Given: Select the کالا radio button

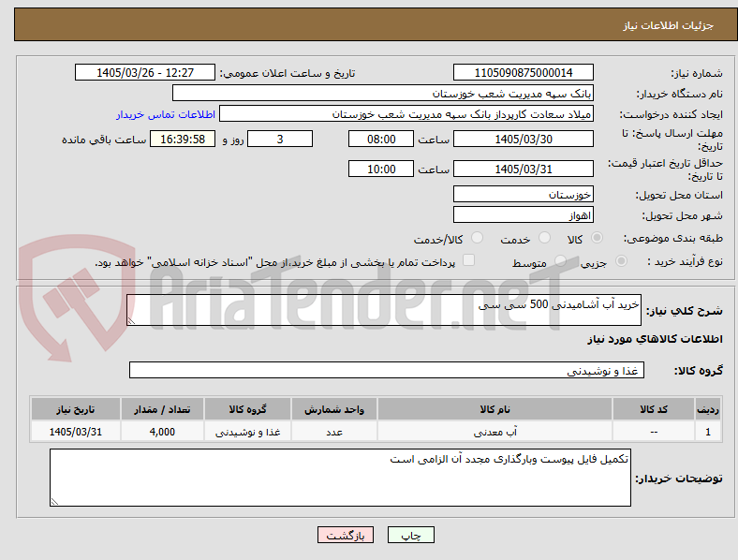Looking at the screenshot, I should 597,238.
